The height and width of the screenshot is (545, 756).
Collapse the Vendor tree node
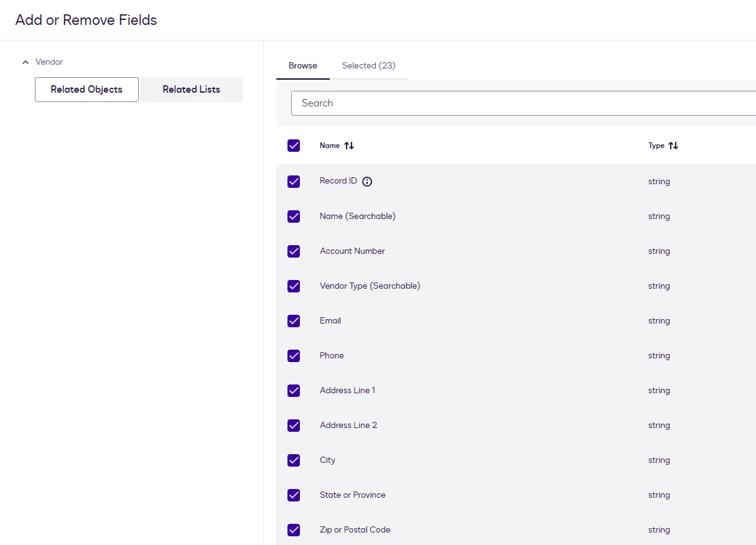(26, 62)
